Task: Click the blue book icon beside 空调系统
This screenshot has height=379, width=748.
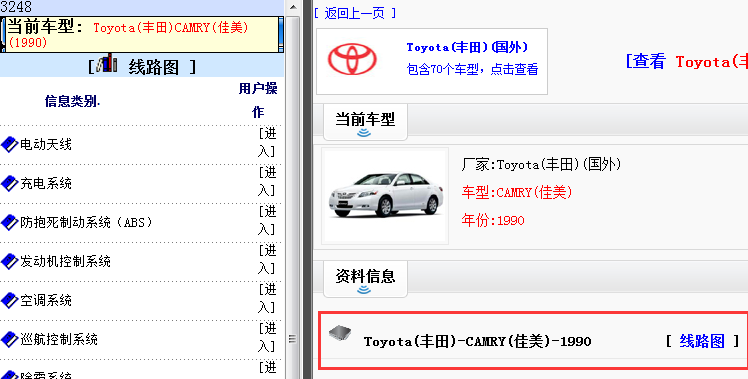Action: coord(10,300)
